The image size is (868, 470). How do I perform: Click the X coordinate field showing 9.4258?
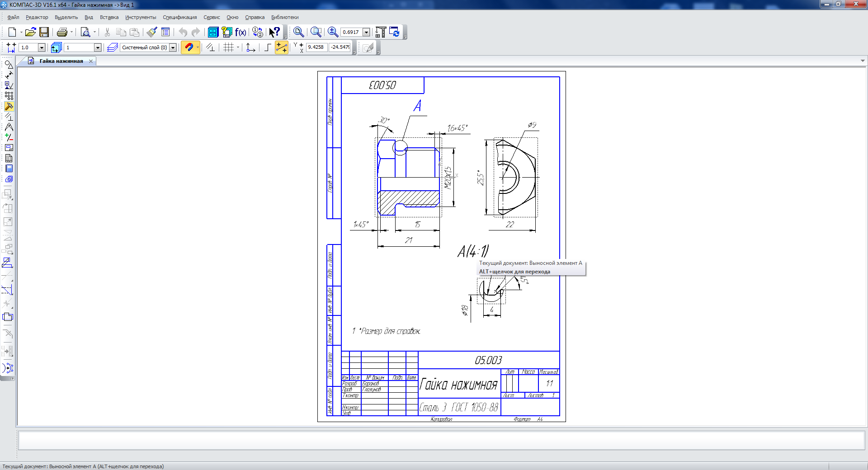click(x=316, y=47)
